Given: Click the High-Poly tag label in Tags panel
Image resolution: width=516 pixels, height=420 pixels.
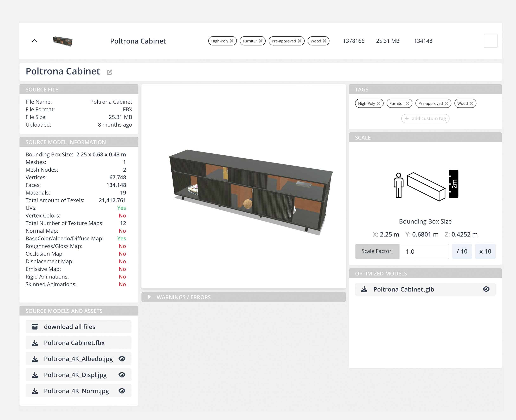Looking at the screenshot, I should [366, 103].
